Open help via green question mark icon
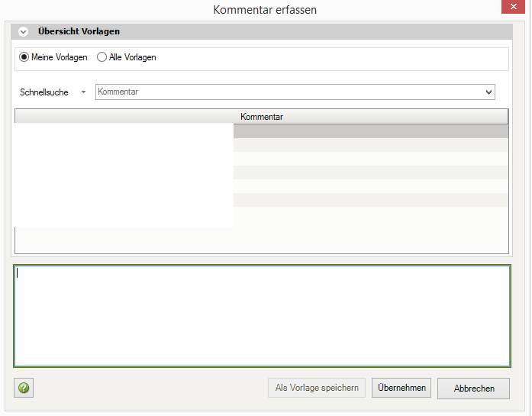Viewport: 532px width, 416px height. [24, 388]
